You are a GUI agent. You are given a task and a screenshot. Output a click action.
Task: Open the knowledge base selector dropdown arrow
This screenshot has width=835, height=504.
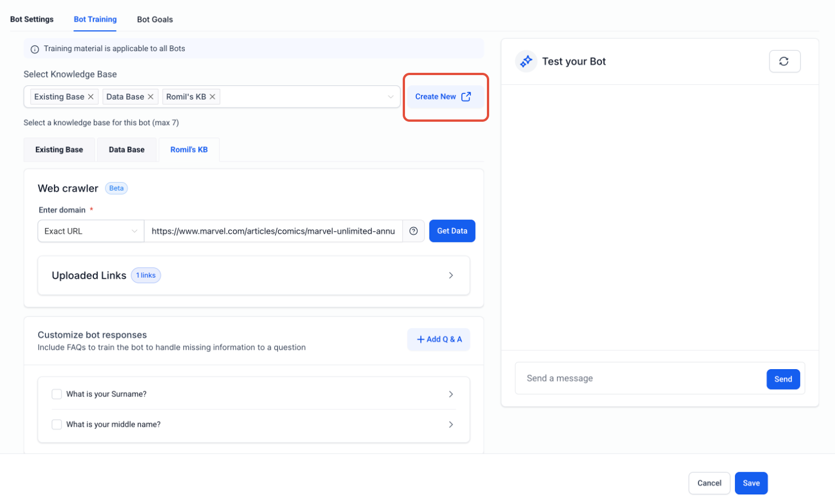[391, 97]
